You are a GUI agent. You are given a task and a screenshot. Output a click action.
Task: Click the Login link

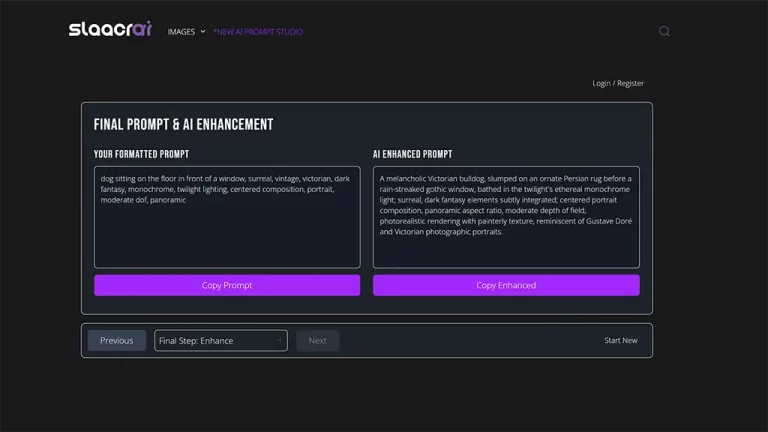pos(601,83)
